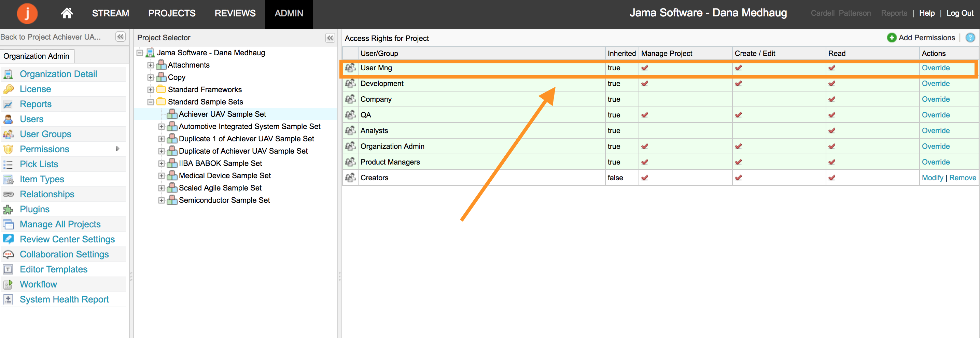Select the ADMIN tab
Viewport: 980px width, 338px height.
click(289, 13)
